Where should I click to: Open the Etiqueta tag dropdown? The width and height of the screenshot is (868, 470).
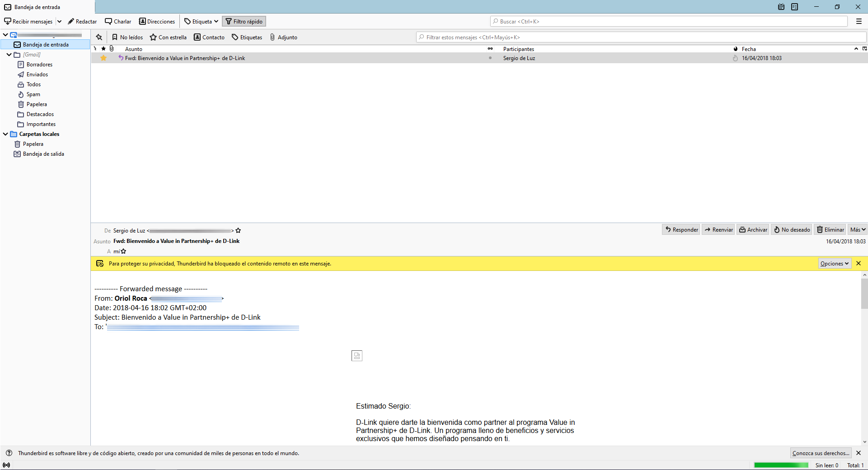tap(202, 21)
